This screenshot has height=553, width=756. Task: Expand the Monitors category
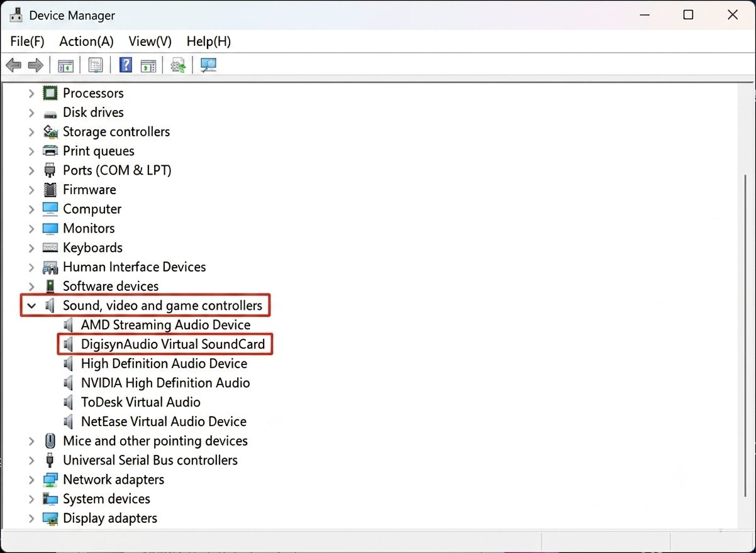coord(31,228)
